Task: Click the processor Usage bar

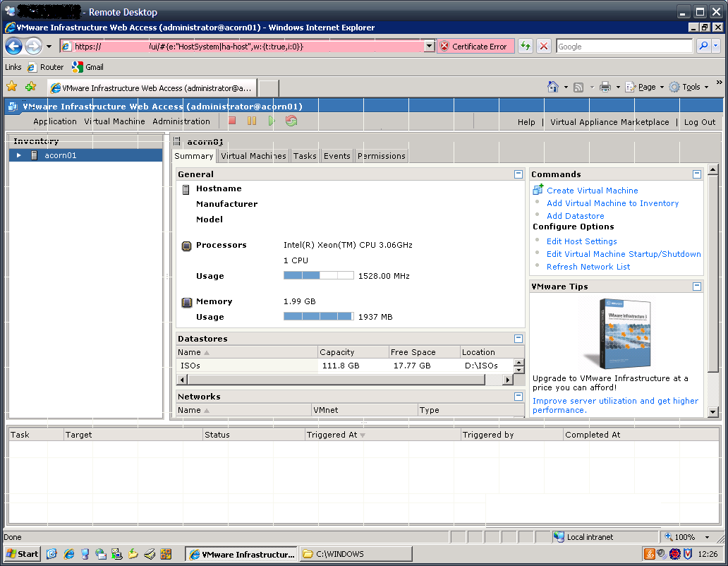Action: point(319,275)
